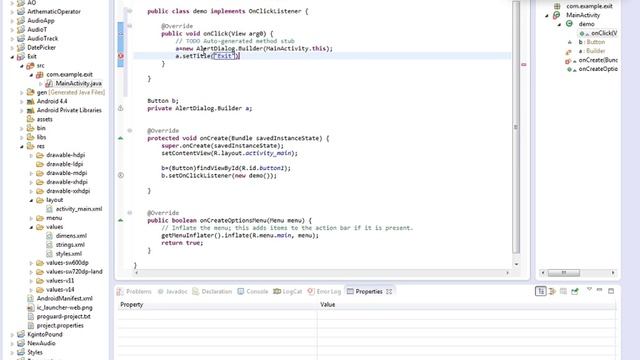
Task: Click the editor vertical scrollbar thumb
Action: [516, 127]
